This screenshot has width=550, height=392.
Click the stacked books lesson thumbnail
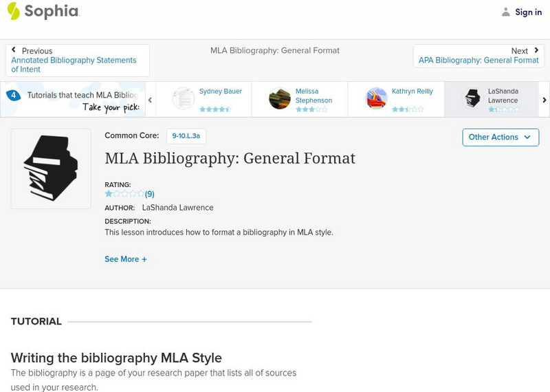(x=51, y=168)
